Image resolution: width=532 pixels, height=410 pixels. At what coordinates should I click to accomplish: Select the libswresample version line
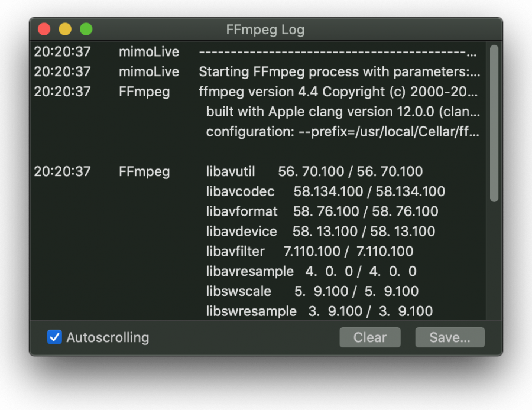point(319,311)
